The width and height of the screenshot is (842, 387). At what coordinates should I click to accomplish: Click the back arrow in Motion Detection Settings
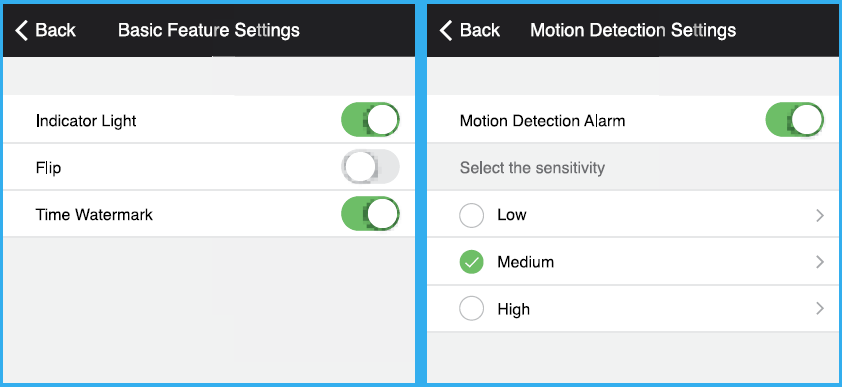[x=446, y=31]
